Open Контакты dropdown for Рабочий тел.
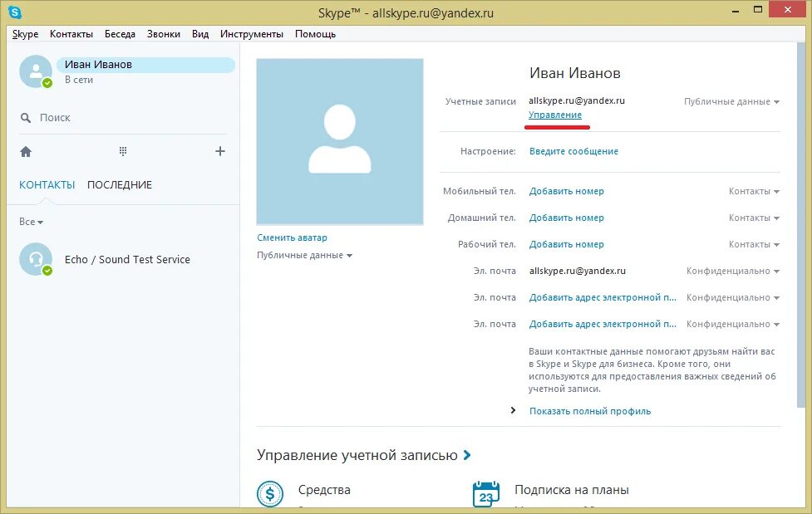 pos(754,244)
